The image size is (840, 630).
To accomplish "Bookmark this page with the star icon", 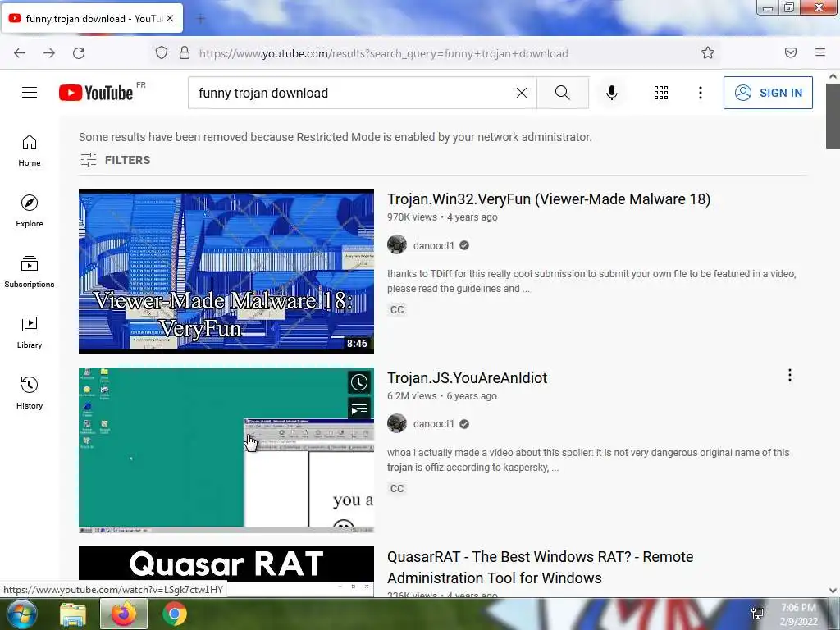I will [708, 53].
